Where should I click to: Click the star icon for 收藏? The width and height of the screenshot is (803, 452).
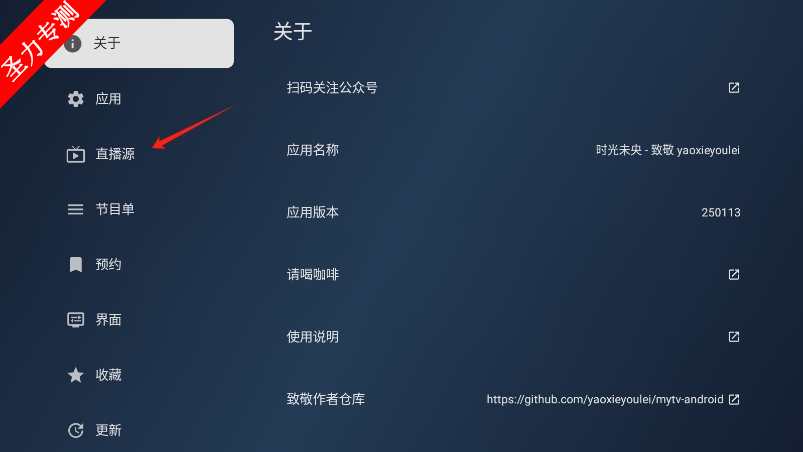(76, 375)
